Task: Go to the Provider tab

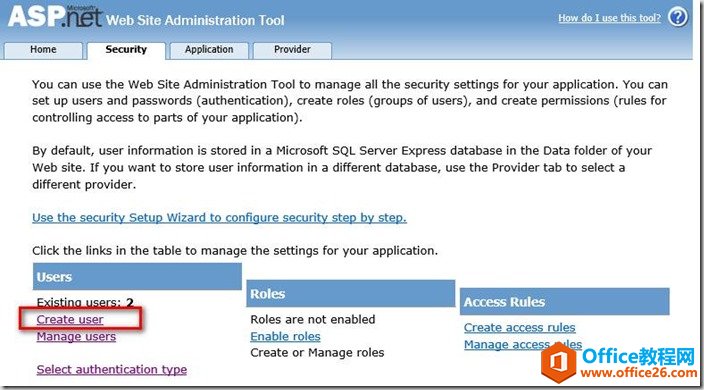Action: (292, 50)
